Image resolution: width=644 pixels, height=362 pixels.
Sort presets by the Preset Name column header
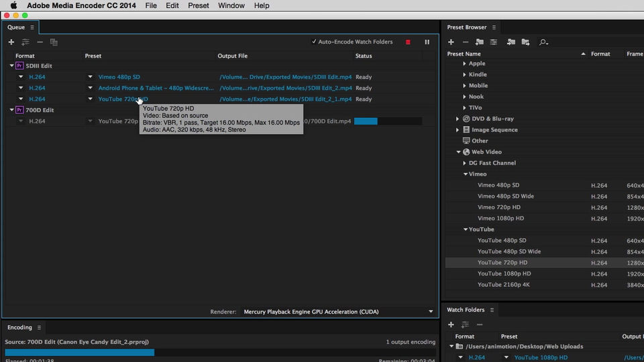point(464,54)
